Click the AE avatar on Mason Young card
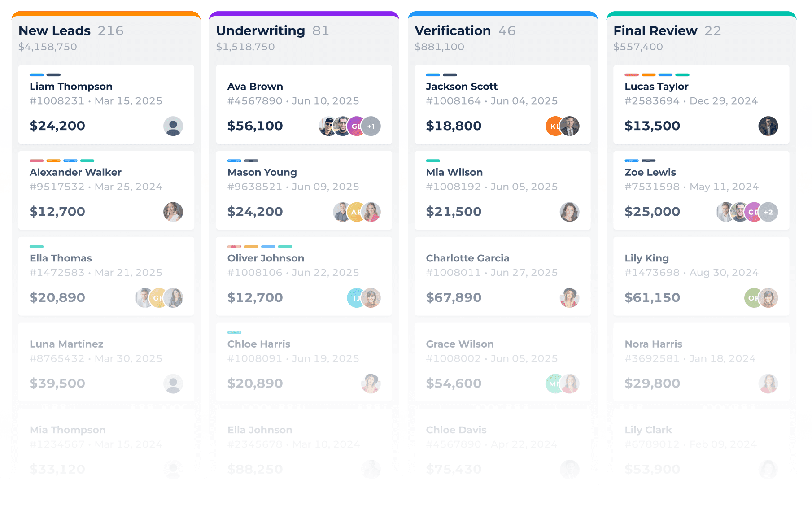The height and width of the screenshot is (514, 812). 356,212
